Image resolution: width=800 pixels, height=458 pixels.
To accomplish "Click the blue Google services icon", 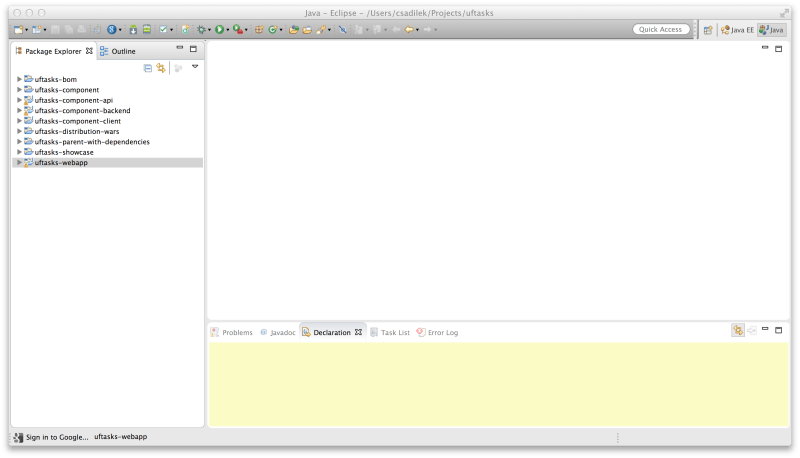I will click(112, 30).
